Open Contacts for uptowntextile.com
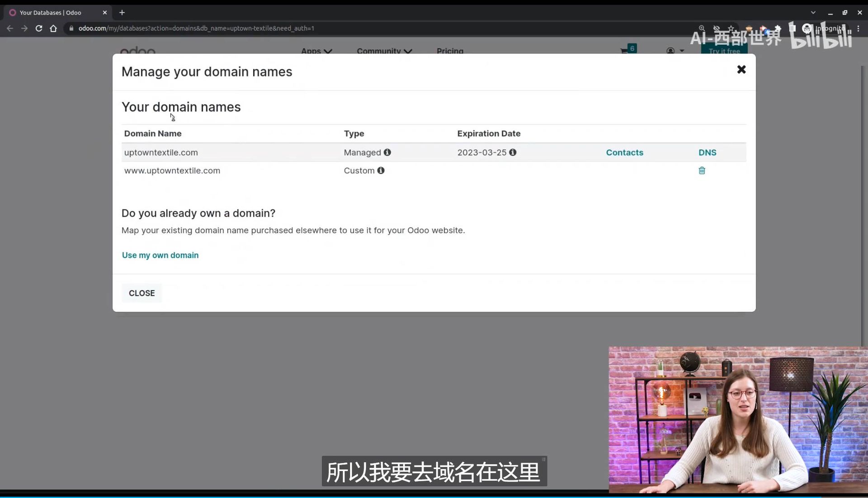This screenshot has width=868, height=498. click(624, 152)
